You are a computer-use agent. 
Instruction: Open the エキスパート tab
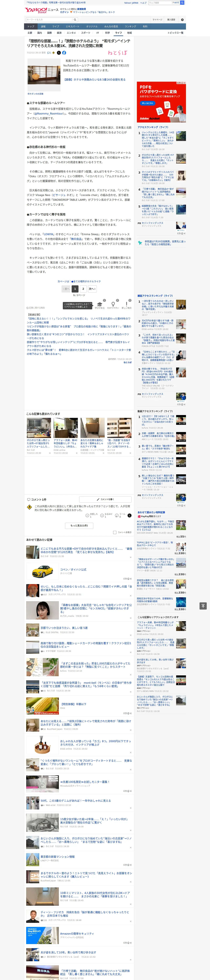tap(72, 27)
